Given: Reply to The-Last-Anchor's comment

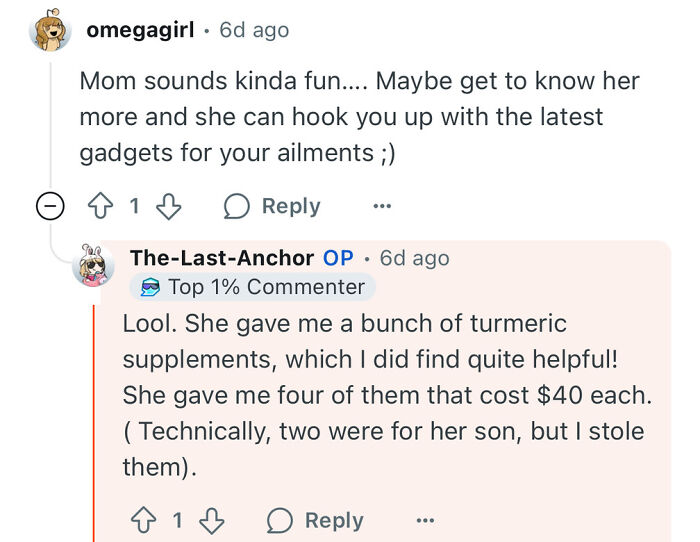Looking at the screenshot, I should (333, 521).
